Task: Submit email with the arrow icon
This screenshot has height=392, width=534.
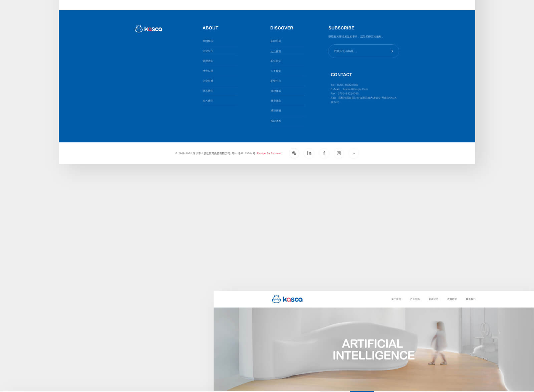Action: point(392,51)
